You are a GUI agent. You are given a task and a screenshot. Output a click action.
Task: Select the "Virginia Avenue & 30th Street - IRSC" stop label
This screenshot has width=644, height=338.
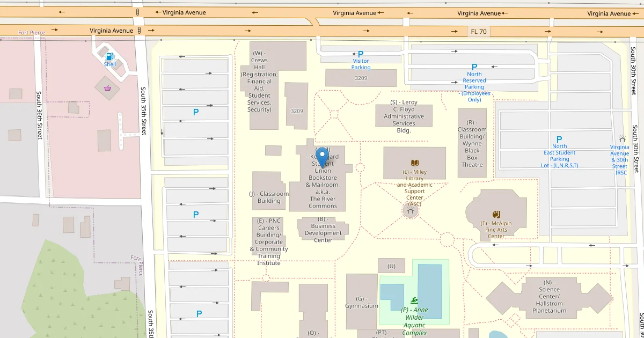point(620,160)
